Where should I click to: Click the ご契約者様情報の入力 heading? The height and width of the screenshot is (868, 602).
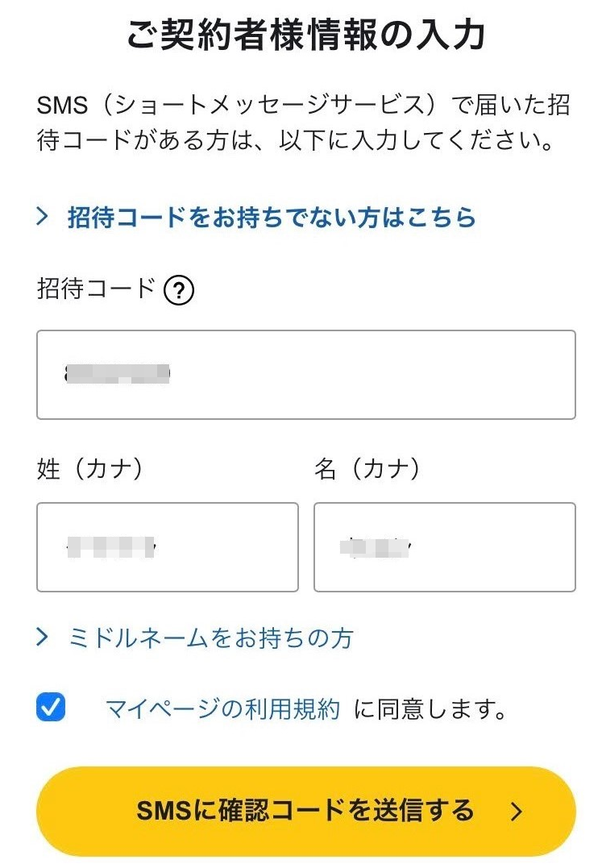coord(306,36)
